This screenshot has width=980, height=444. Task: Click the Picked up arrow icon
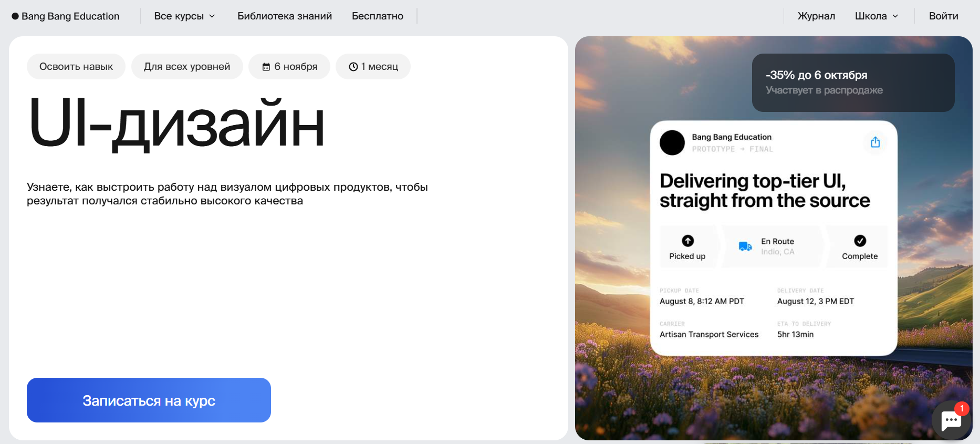687,241
